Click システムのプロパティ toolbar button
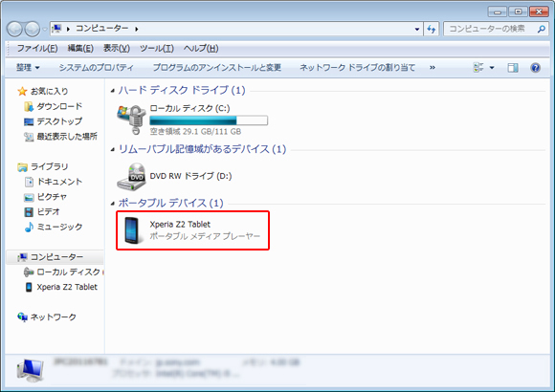555x392 pixels. (96, 67)
